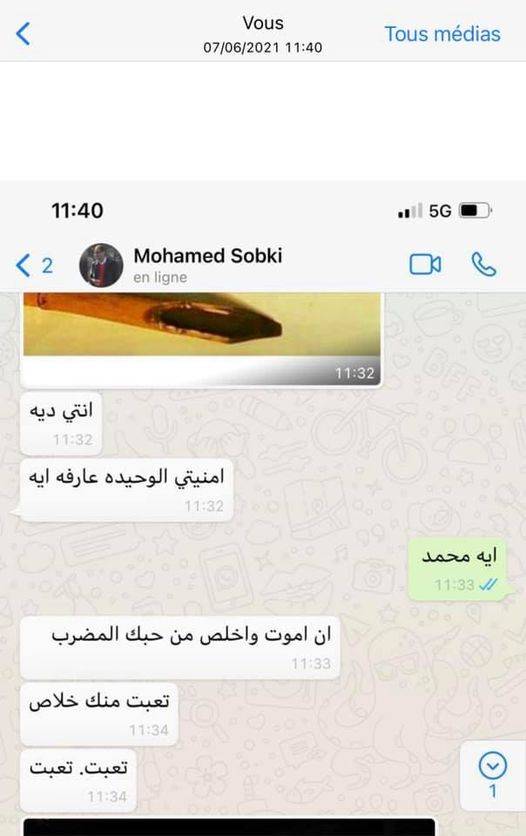Screen dimensions: 526x836
Task: Tap the 07/06/2021 11:40 date header
Action: pos(263,47)
